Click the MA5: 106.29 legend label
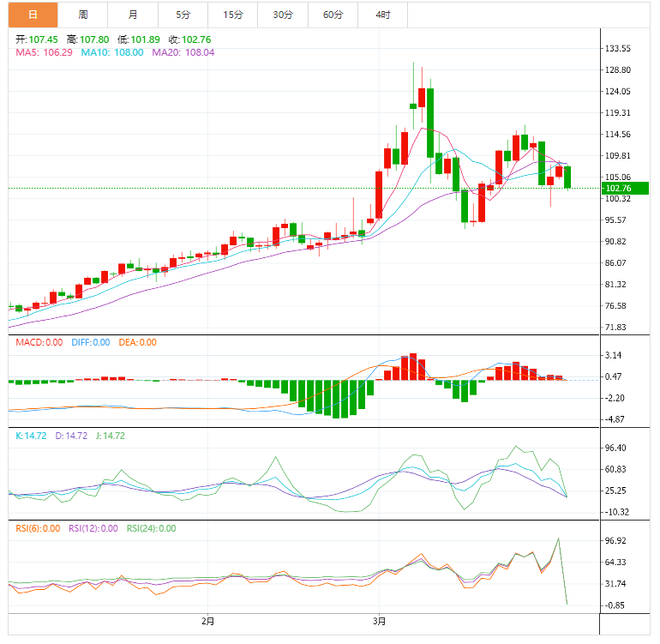This screenshot has height=644, width=660. click(45, 52)
